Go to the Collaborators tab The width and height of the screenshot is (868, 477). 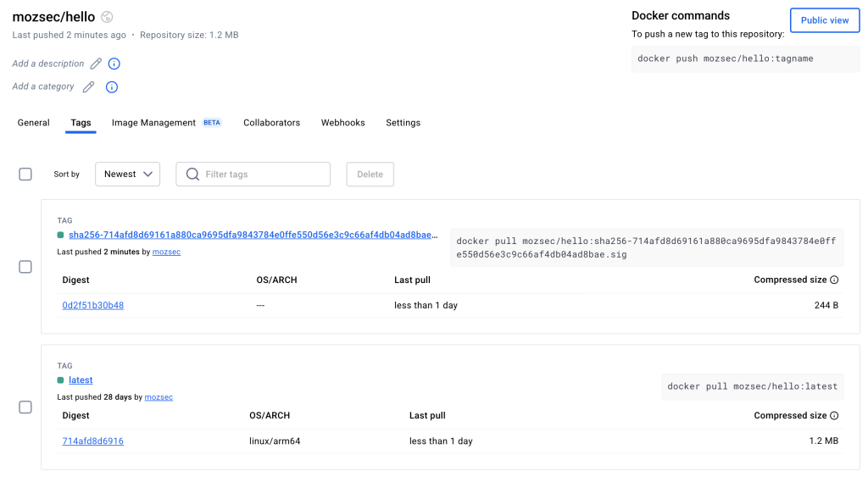[x=271, y=123]
